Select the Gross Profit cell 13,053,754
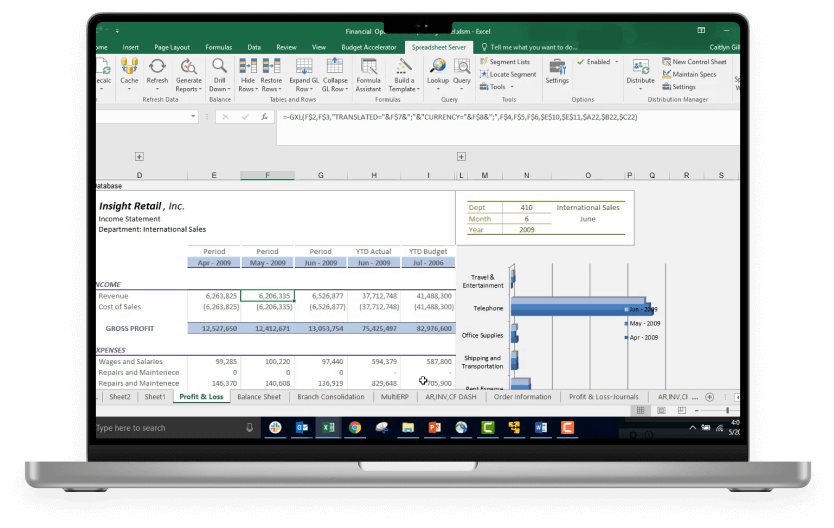 (x=321, y=329)
